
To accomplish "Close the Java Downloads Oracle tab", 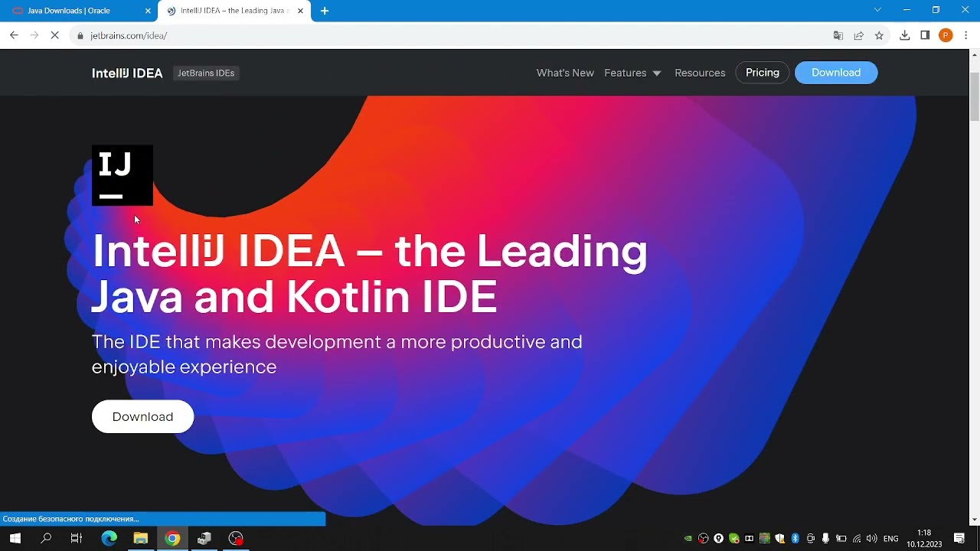I will coord(148,11).
